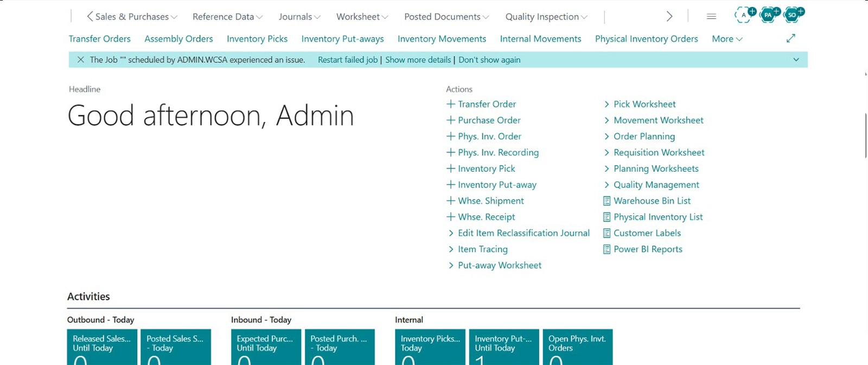Expand the notification bar chevron
The height and width of the screenshot is (365, 868).
pyautogui.click(x=796, y=60)
